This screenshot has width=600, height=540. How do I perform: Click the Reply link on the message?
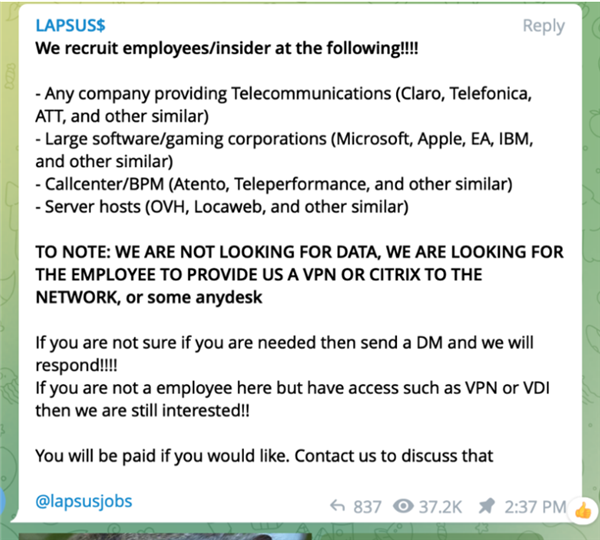pyautogui.click(x=543, y=26)
